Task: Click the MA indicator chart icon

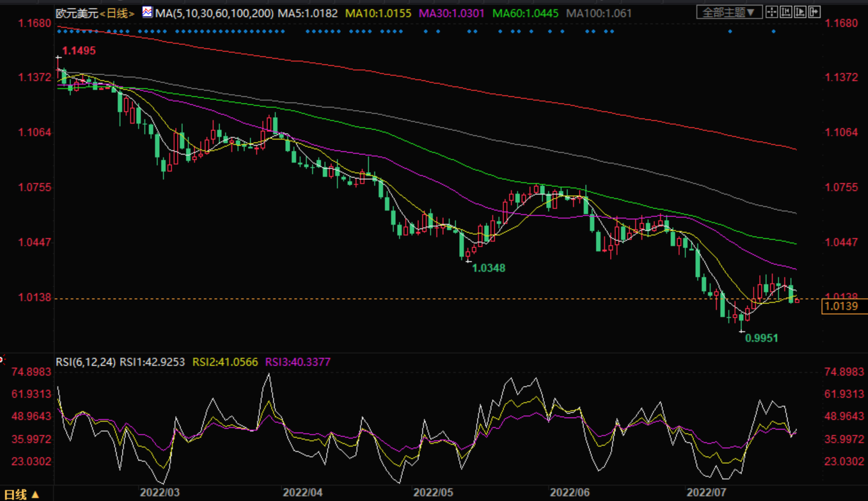Action: coord(147,12)
